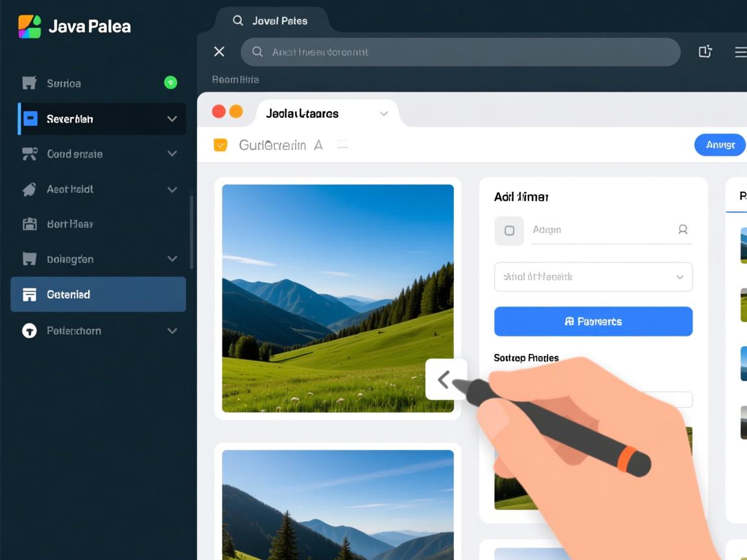Toggle the checkbox beside the Adrgin field
This screenshot has width=747, height=560.
tap(509, 231)
